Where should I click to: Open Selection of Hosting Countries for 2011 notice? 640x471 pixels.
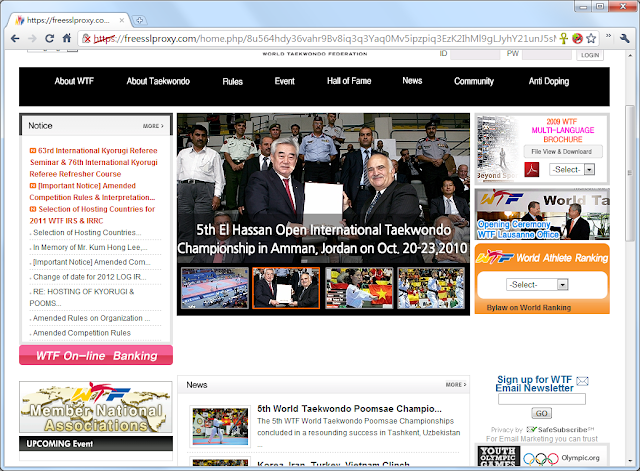tap(93, 215)
